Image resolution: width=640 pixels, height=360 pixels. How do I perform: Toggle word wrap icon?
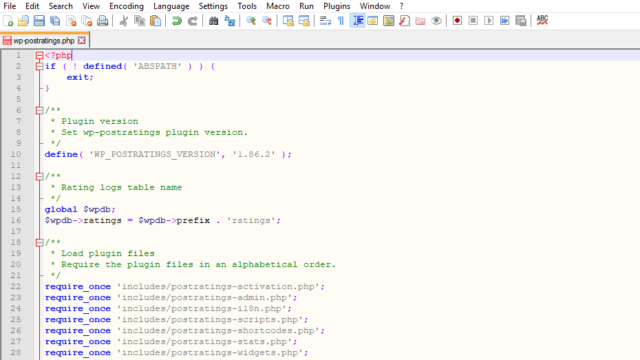(x=325, y=21)
